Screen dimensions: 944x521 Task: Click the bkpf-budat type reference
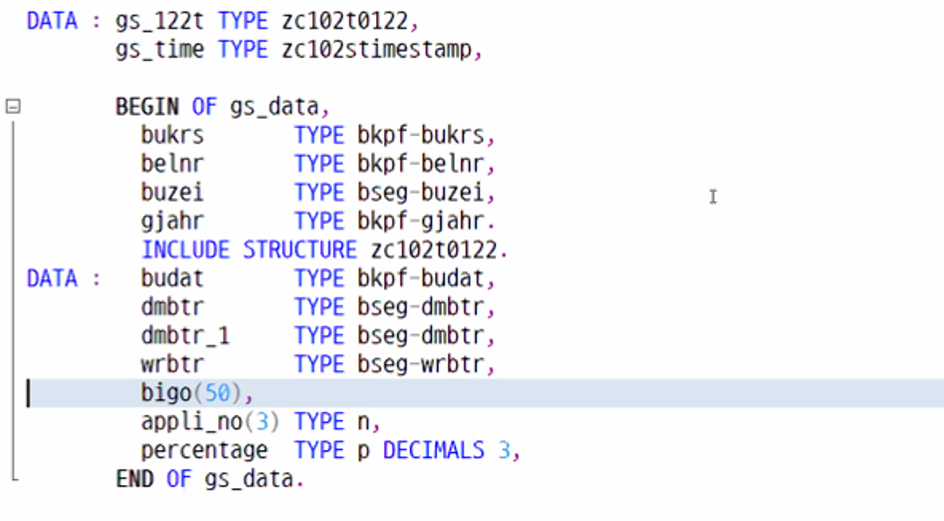421,278
